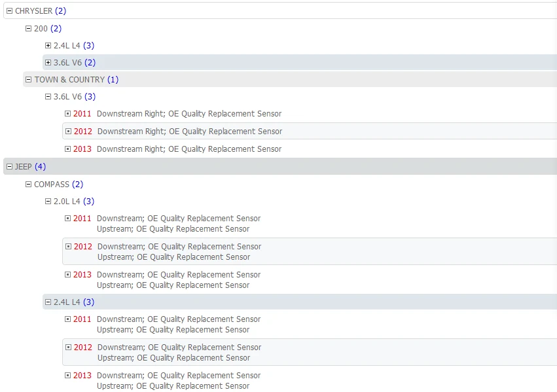
Task: Collapse 3.6L V6 under Town & Country
Action: (x=48, y=97)
